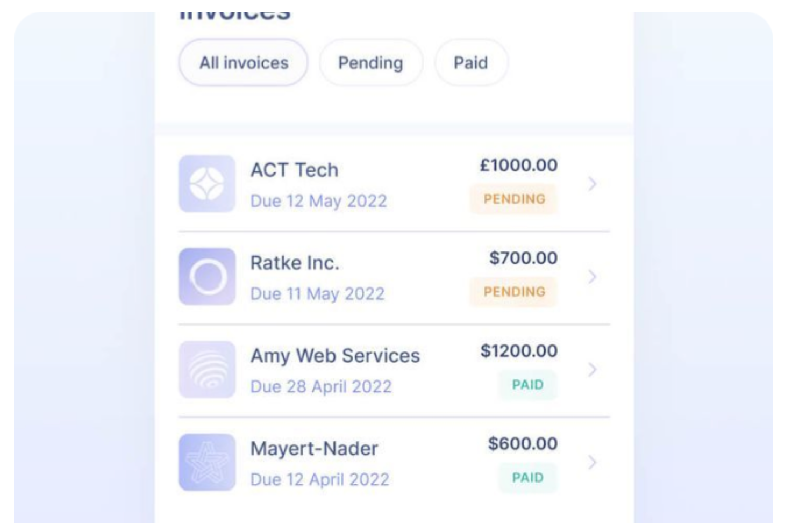Screen dimensions: 785x532
Task: Click the PAID badge on Amy Web Services
Action: tap(527, 385)
